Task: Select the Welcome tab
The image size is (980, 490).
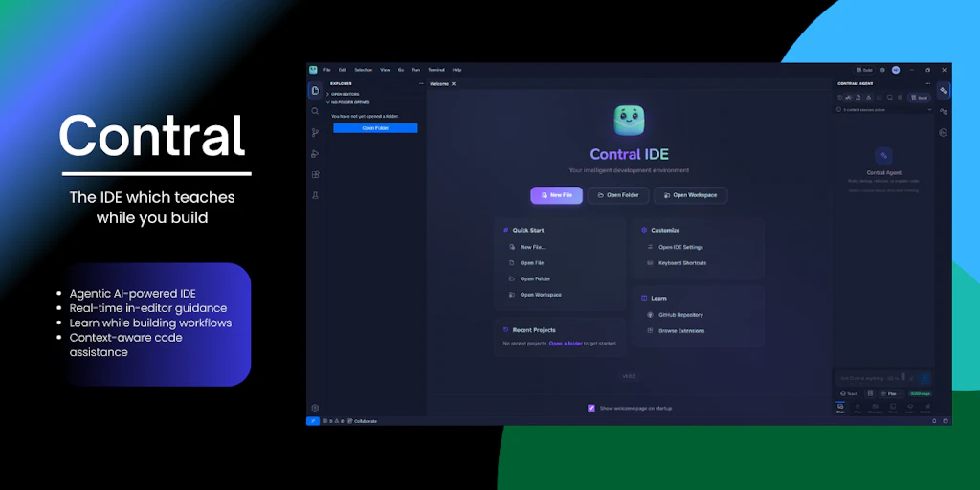Action: 438,84
